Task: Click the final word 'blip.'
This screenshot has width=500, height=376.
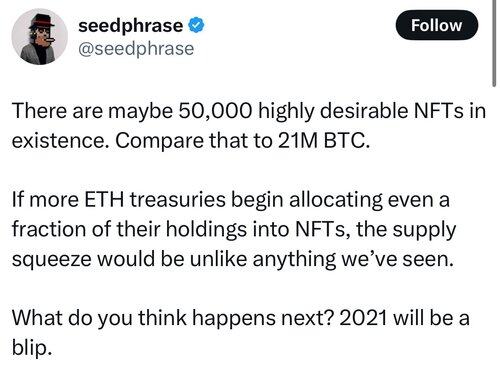Action: [32, 348]
